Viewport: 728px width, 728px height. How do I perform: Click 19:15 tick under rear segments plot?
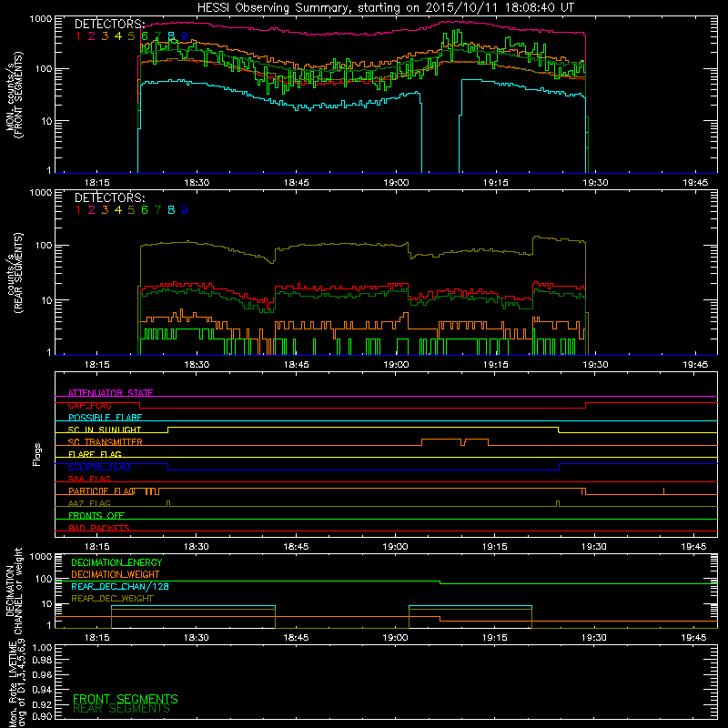pos(495,365)
